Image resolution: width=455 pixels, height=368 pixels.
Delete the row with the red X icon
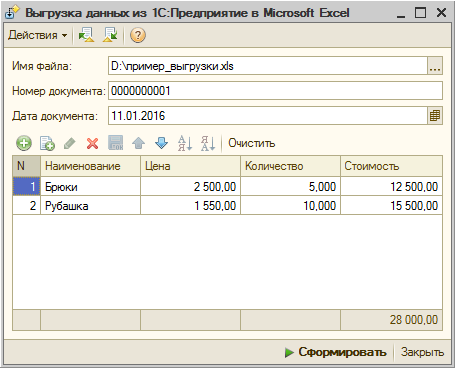[x=92, y=143]
